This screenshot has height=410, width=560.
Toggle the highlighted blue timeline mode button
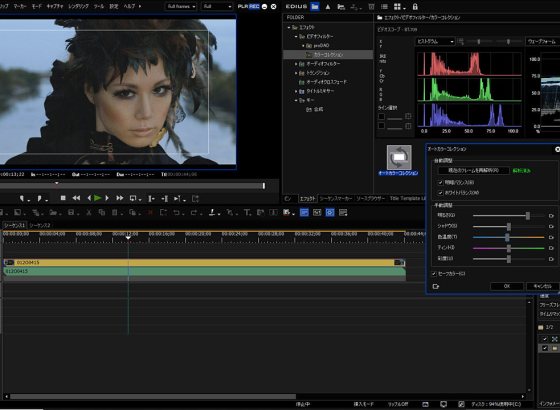pos(304,212)
